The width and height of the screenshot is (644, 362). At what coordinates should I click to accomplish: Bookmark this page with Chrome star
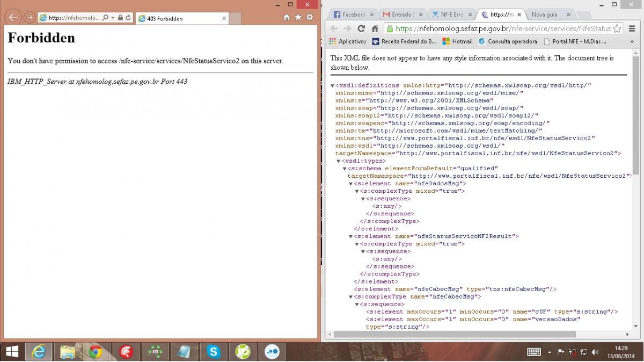[x=617, y=28]
